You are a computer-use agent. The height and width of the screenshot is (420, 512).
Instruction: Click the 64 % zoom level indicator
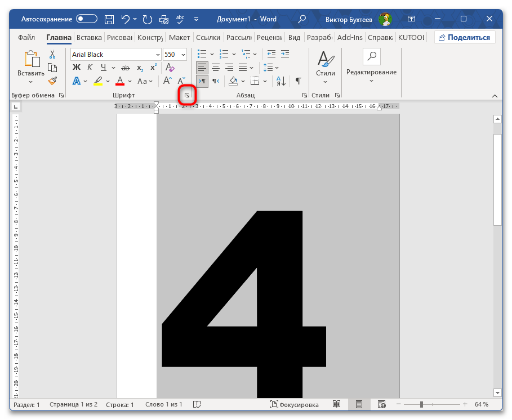tap(482, 404)
